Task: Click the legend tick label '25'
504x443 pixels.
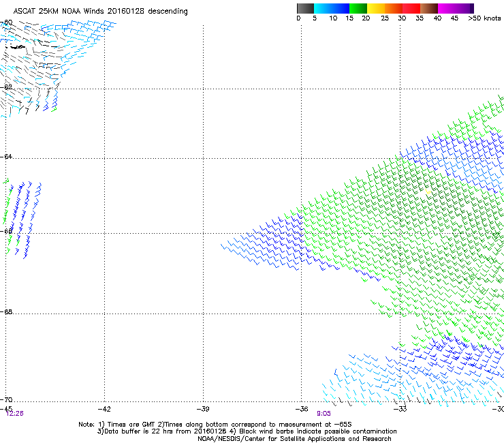Action: coord(385,18)
